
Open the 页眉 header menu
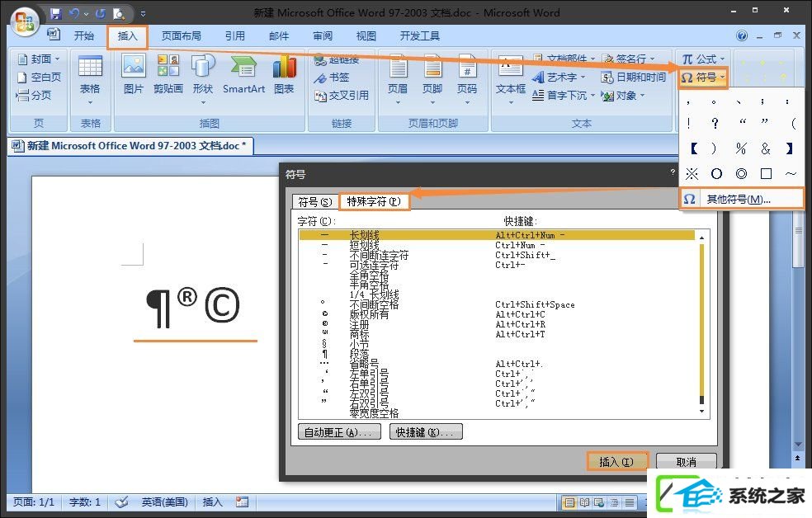[398, 79]
